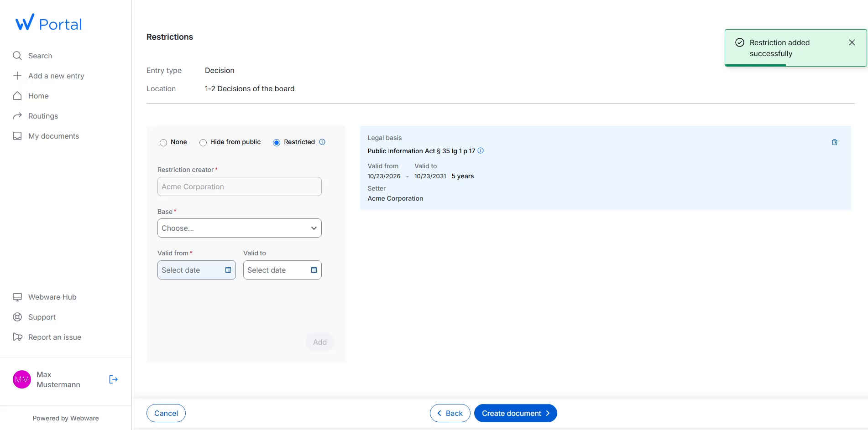The image size is (868, 430).
Task: Click the Restriction creator input field
Action: click(240, 187)
